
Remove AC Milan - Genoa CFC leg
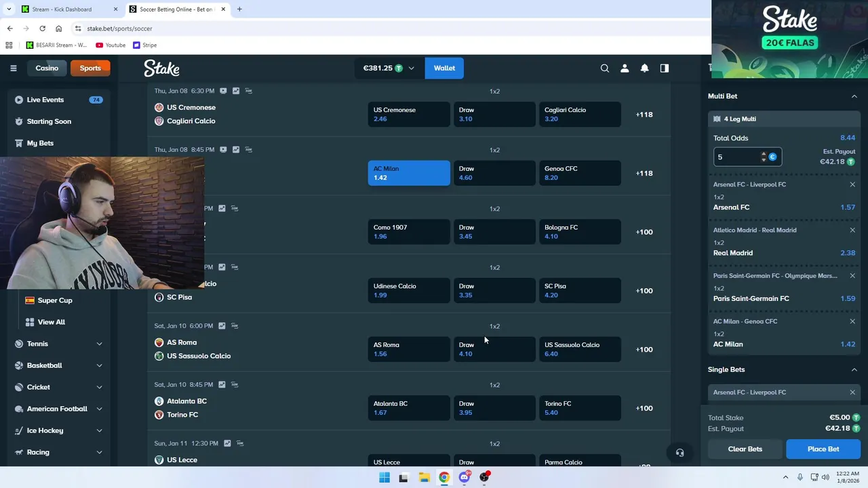852,321
